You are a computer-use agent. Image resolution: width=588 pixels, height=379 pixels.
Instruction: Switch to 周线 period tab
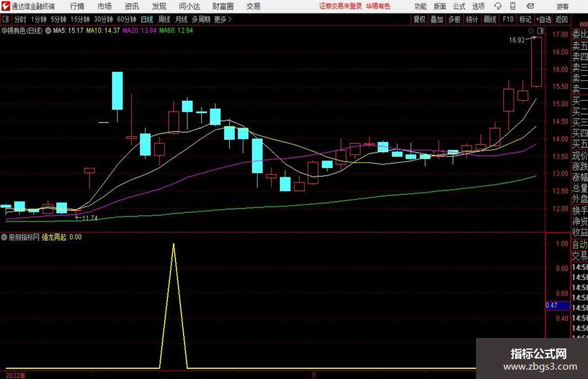164,19
